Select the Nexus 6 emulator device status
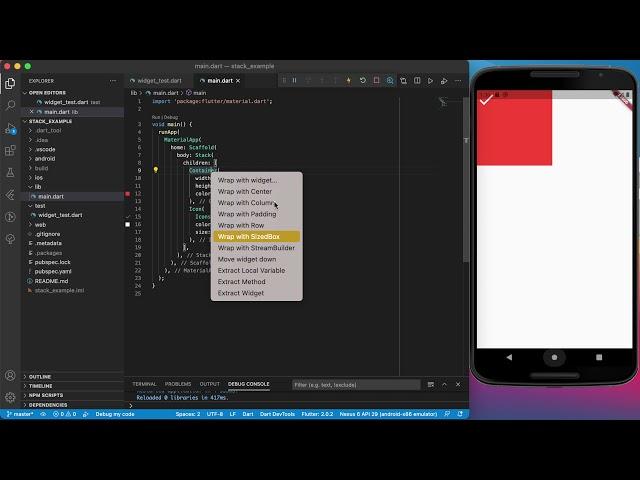The width and height of the screenshot is (640, 480). click(388, 414)
